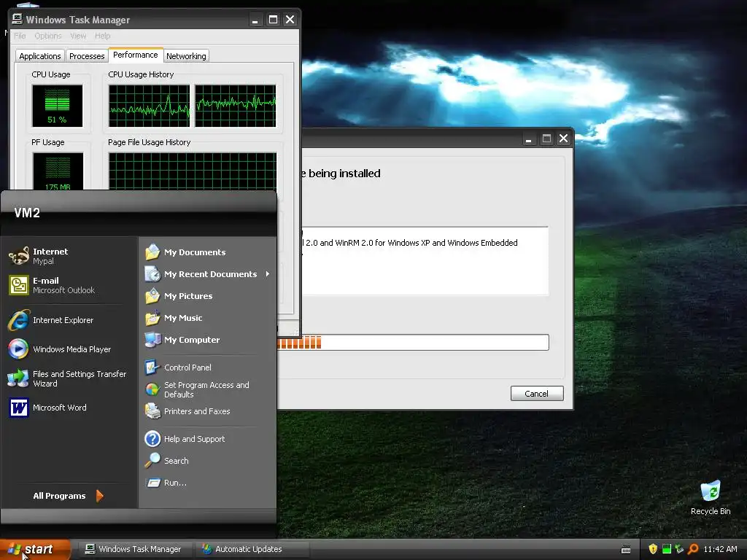Click the installation progress bar

(x=413, y=343)
